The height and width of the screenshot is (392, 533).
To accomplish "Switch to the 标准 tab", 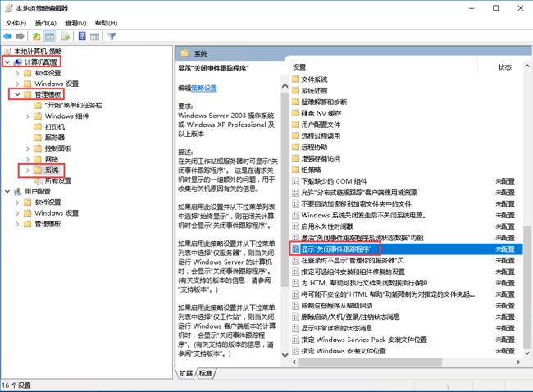I will (x=205, y=373).
